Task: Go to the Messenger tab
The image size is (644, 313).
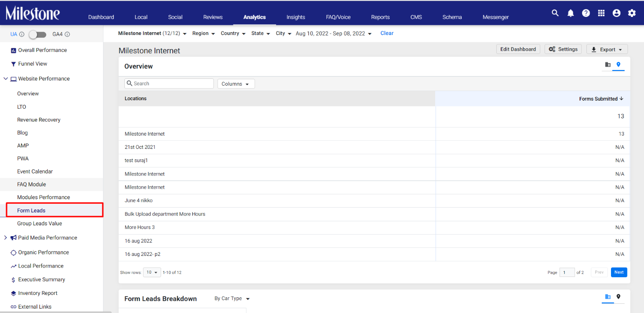Action: click(x=495, y=17)
